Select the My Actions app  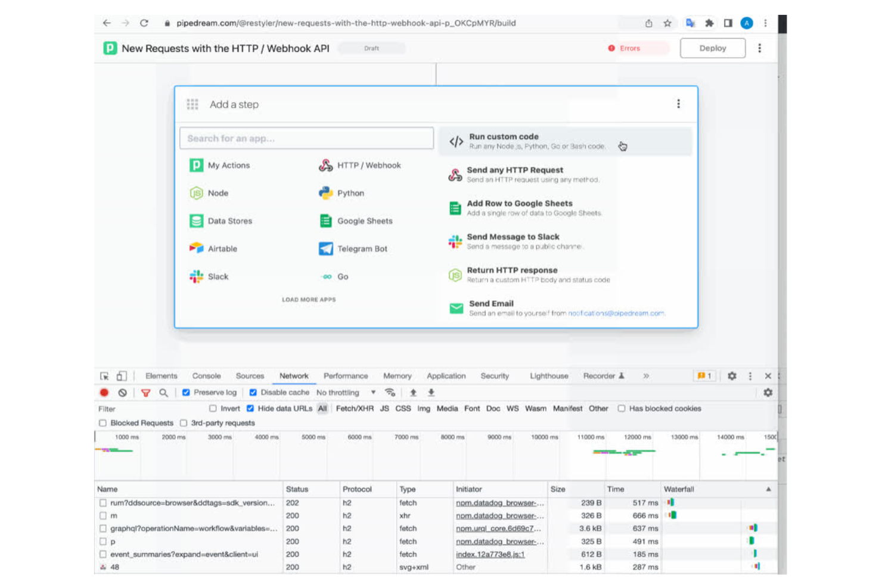[x=220, y=165]
